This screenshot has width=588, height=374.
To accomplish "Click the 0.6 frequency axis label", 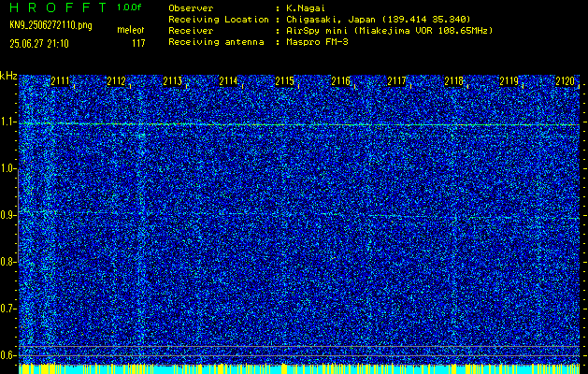I will [7, 355].
